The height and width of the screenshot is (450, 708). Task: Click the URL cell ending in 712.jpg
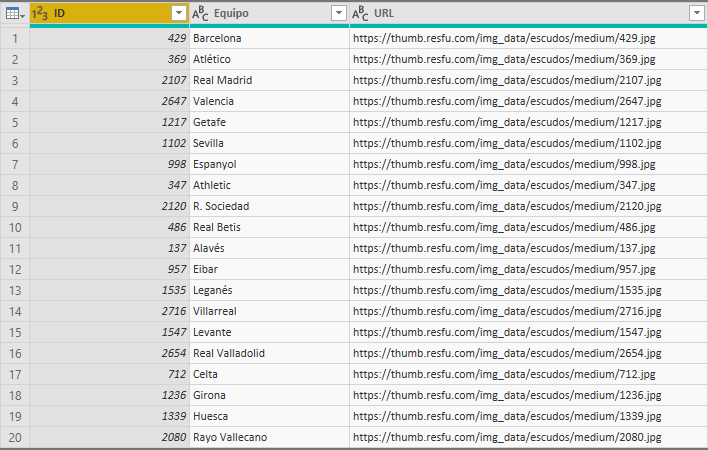(528, 375)
